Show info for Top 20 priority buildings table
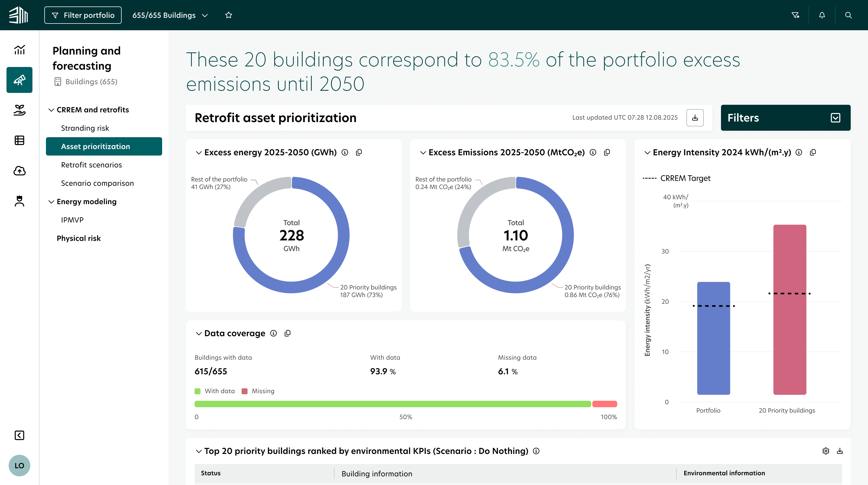 [x=536, y=451]
